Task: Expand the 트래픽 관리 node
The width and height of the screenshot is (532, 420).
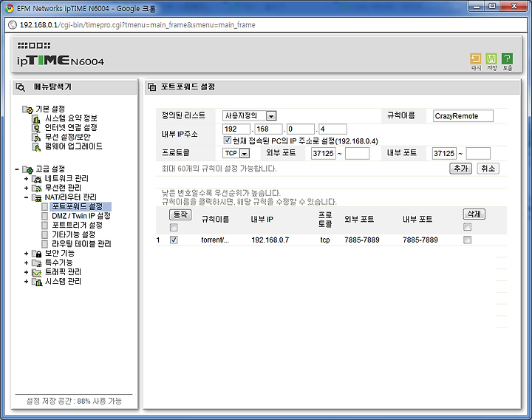Action: [26, 272]
